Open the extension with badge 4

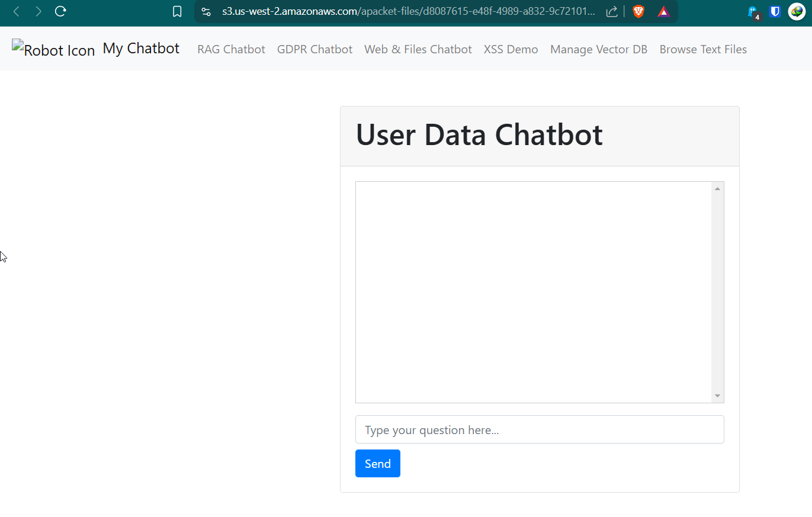(x=753, y=12)
